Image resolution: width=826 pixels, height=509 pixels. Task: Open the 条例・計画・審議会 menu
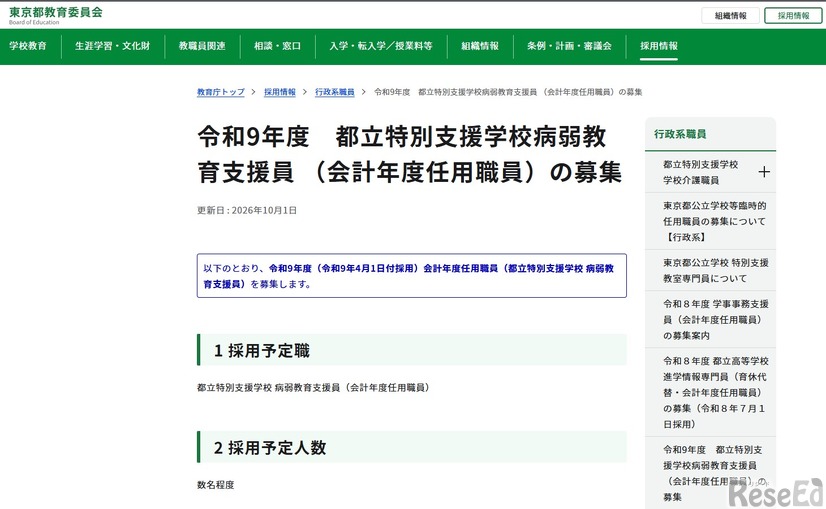point(569,46)
